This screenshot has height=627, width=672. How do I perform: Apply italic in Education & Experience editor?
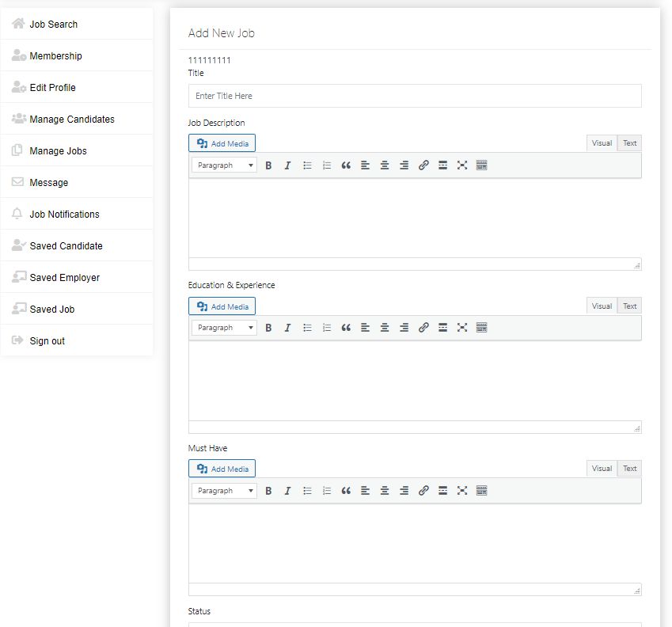287,328
